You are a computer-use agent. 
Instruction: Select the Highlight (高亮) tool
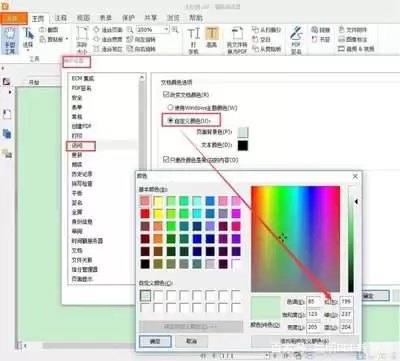coord(212,37)
